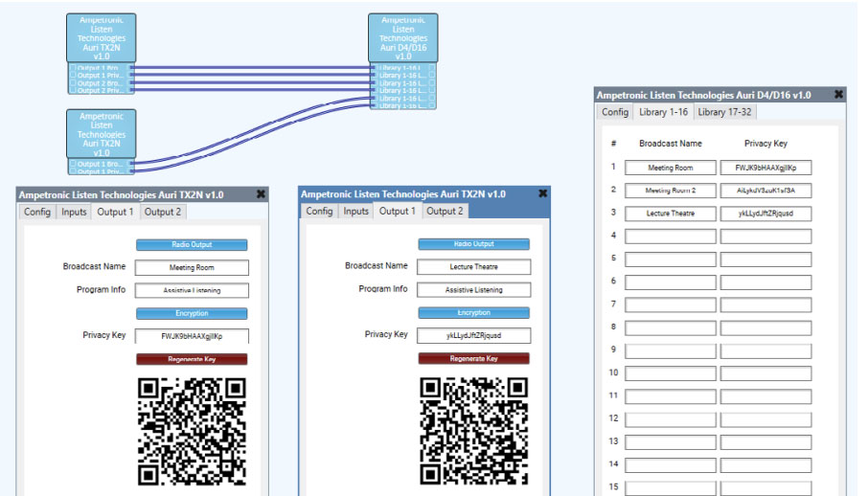Edit the Meeting Room 2 broadcast name field
Screen dimensions: 868x496
coord(670,191)
